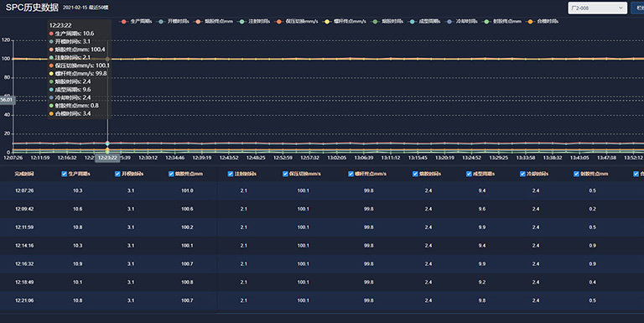Click the 100.2 cell in the 12:11:59 row
This screenshot has width=644, height=323.
[187, 227]
